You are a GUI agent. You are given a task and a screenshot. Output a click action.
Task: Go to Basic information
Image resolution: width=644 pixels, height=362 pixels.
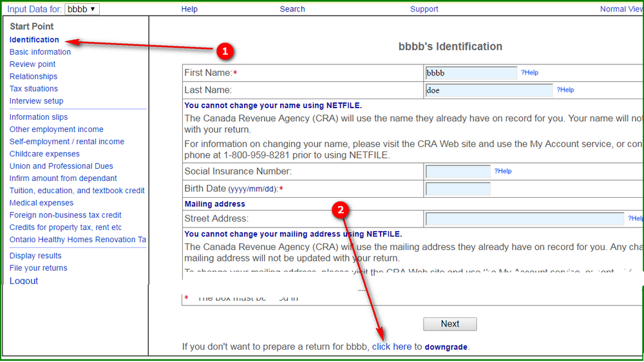coord(40,52)
